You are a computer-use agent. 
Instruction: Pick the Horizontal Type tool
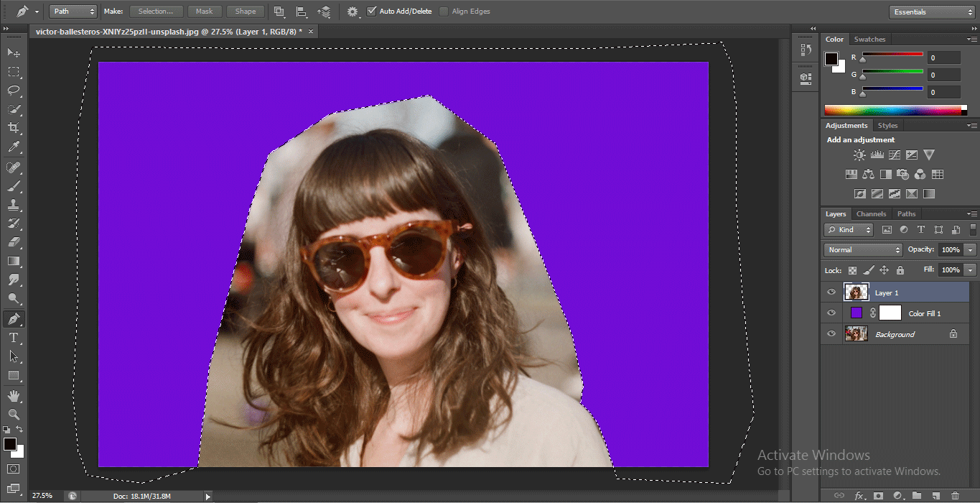pos(14,338)
